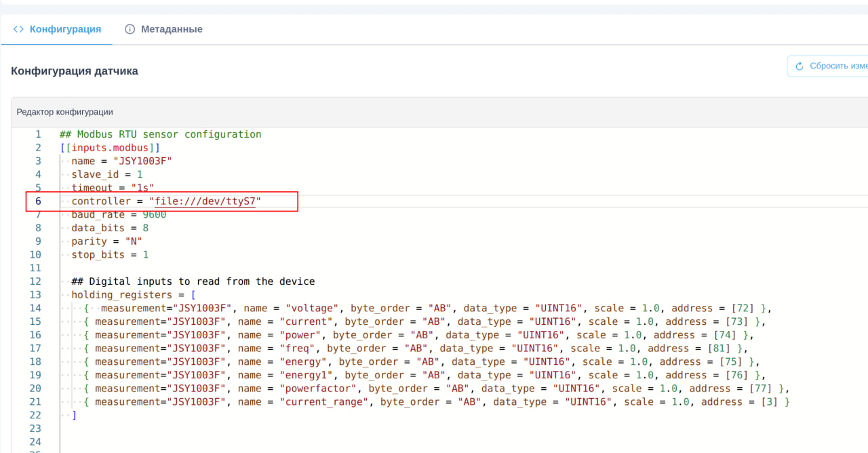The height and width of the screenshot is (453, 868).
Task: Click the 'data_bits = 8' line
Action: click(110, 228)
